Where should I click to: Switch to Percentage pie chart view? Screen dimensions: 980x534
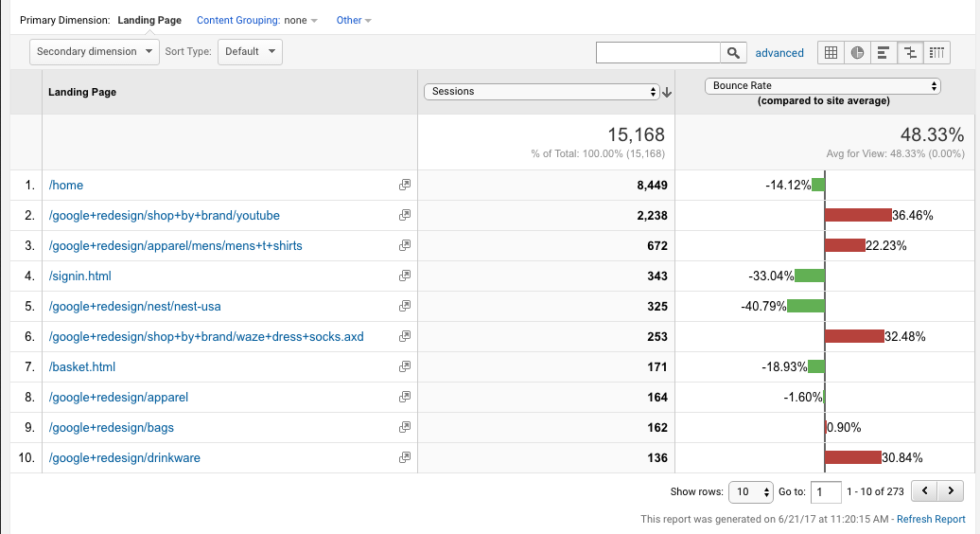(x=857, y=53)
